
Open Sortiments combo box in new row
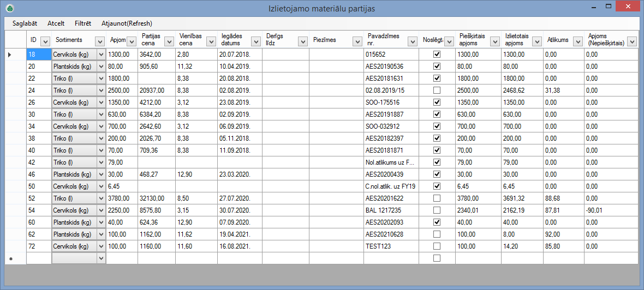[101, 258]
